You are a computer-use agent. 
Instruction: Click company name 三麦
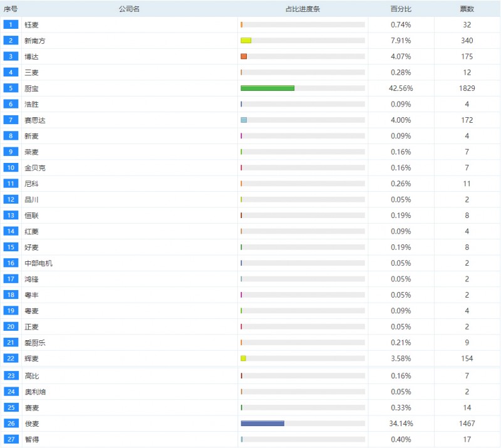[31, 73]
